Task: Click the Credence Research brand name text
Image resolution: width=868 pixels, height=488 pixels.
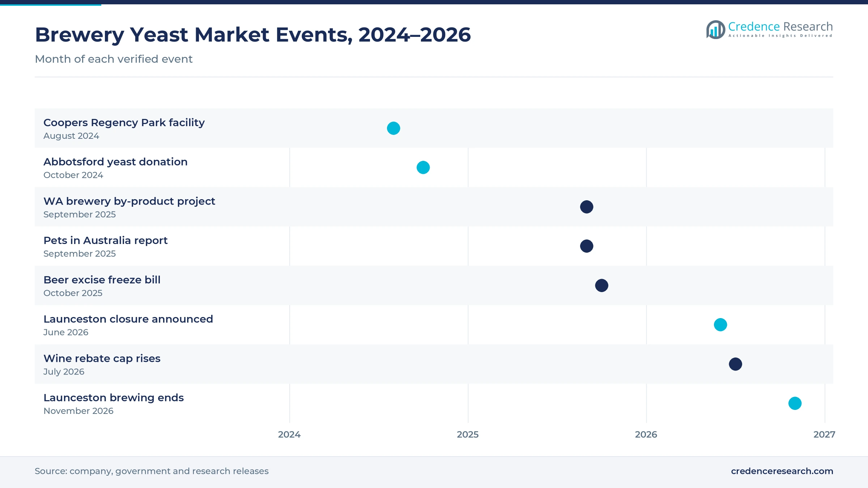Action: (780, 26)
